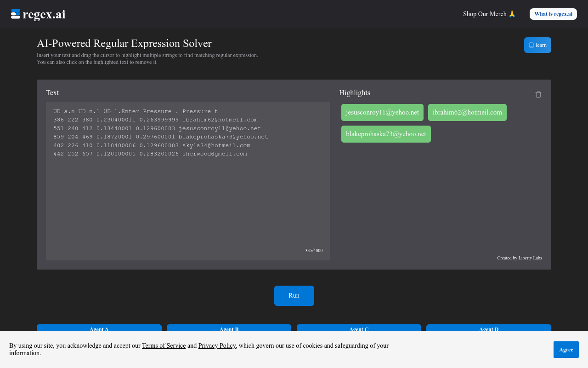Select the Agent A tab
The image size is (588, 368).
(x=99, y=328)
